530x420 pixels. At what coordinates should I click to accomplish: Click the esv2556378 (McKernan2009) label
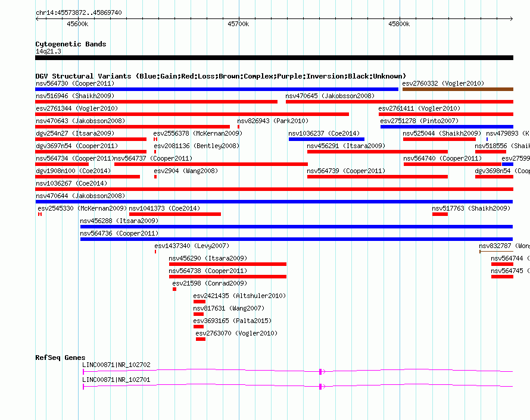tap(198, 133)
